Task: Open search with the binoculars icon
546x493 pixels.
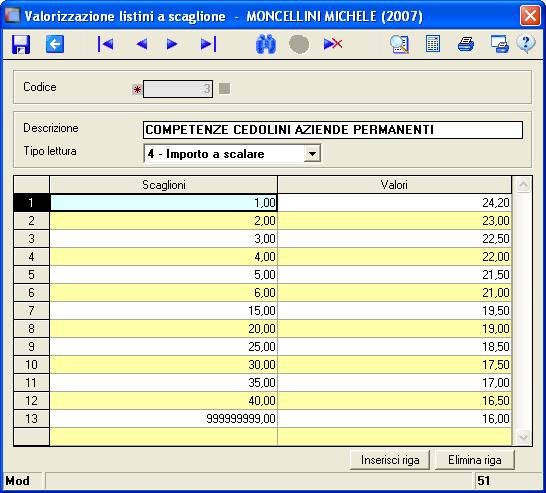Action: pos(266,44)
